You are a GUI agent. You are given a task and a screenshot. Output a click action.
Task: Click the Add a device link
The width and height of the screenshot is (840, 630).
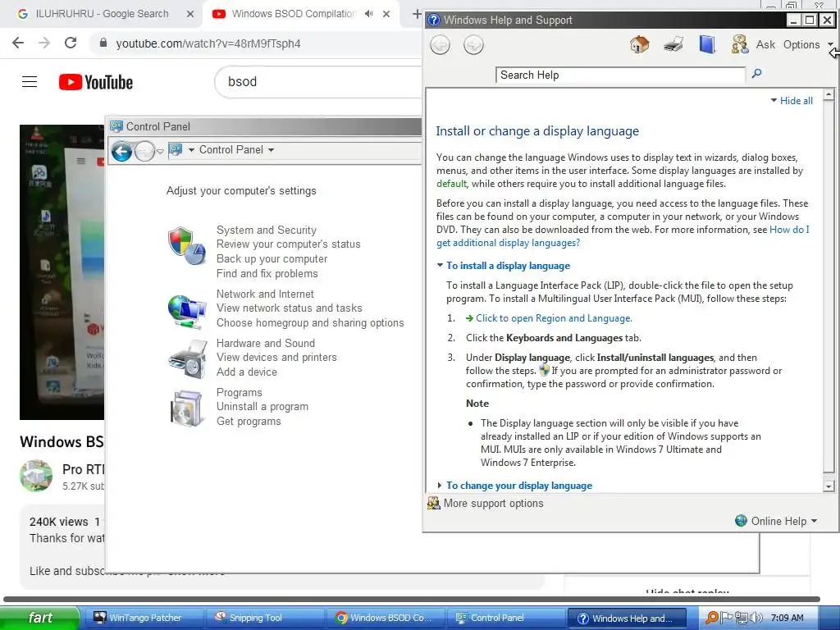point(246,372)
